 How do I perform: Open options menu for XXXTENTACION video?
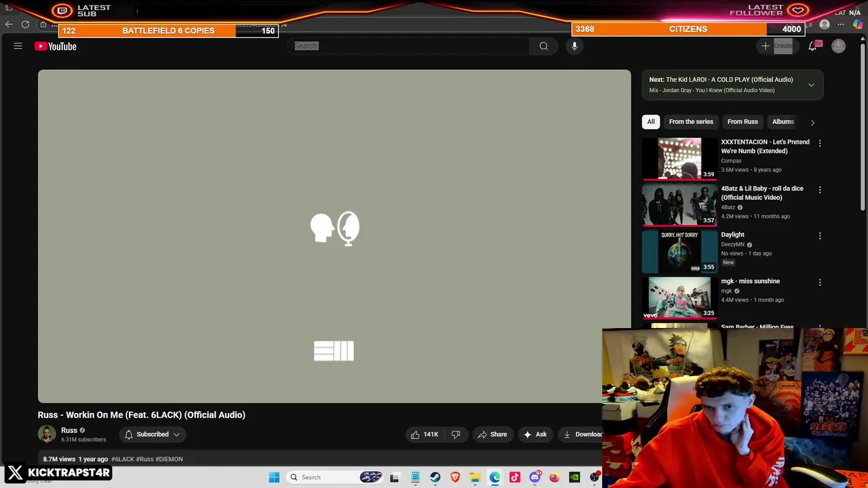click(820, 143)
